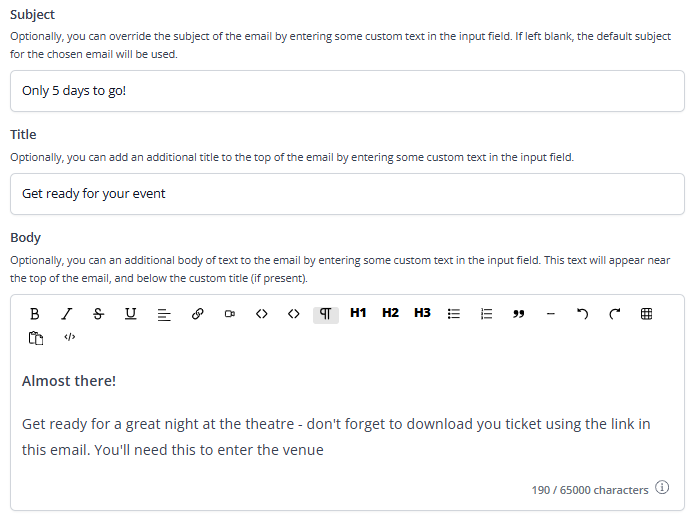This screenshot has width=695, height=521.
Task: Create a numbered list
Action: [x=487, y=313]
